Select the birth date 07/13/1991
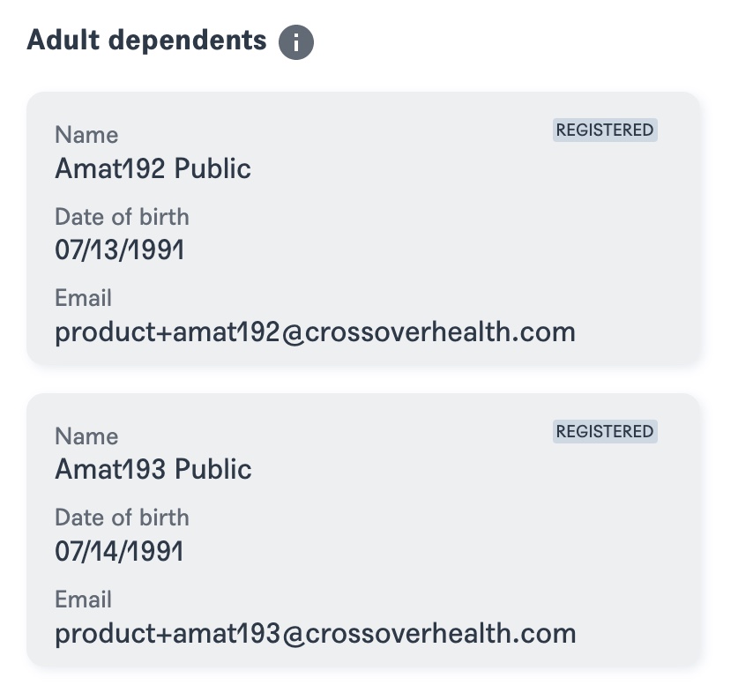This screenshot has width=753, height=700. 120,250
